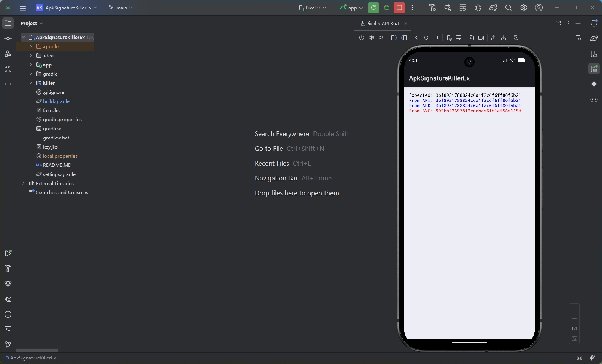Set emulator zoom to 1:1
Image resolution: width=602 pixels, height=364 pixels.
click(x=574, y=329)
